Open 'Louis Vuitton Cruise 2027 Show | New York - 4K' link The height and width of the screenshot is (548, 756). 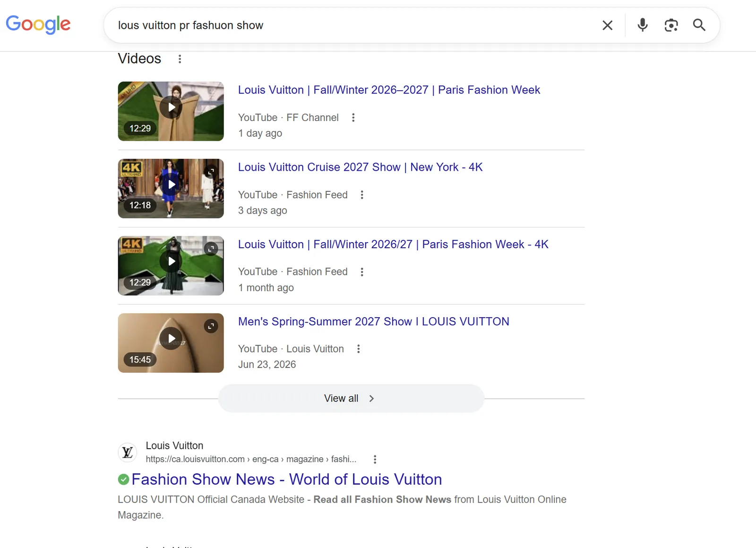[360, 167]
